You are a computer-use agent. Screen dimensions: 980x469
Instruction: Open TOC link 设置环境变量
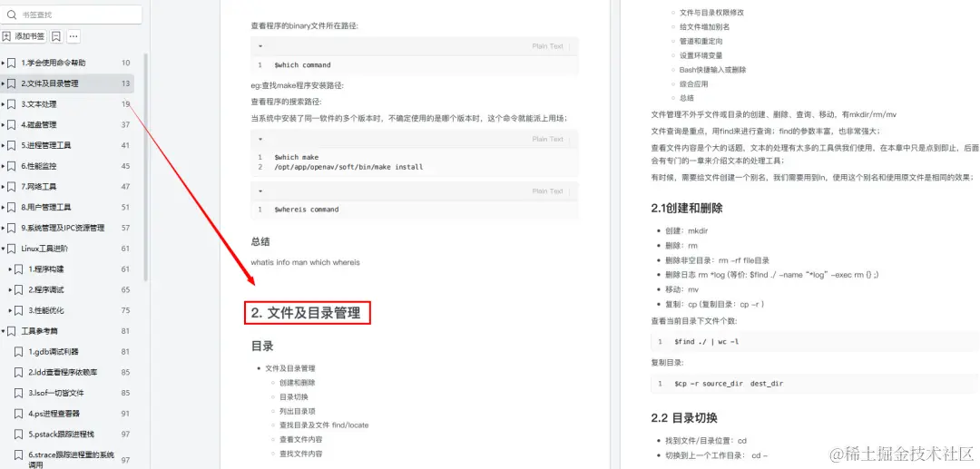tap(701, 55)
